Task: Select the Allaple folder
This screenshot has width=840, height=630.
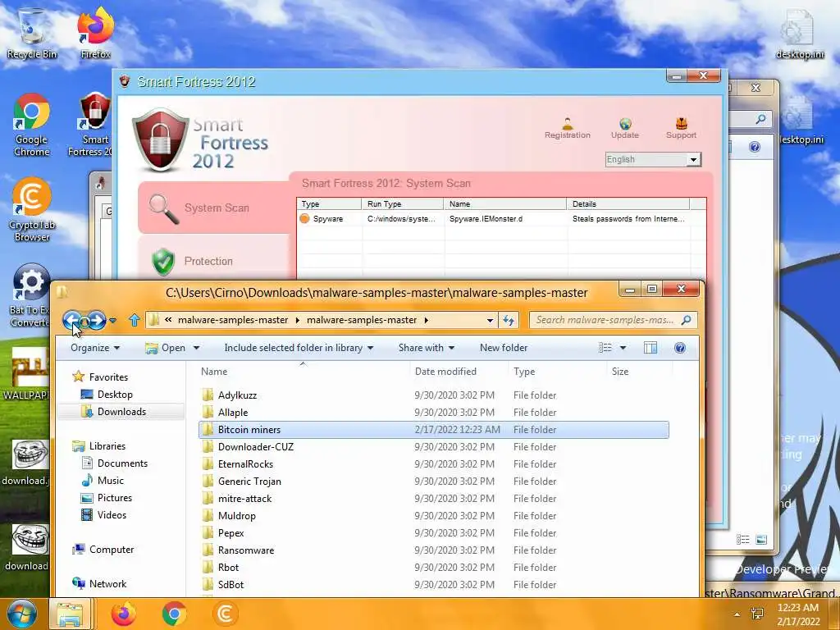Action: pyautogui.click(x=434, y=413)
